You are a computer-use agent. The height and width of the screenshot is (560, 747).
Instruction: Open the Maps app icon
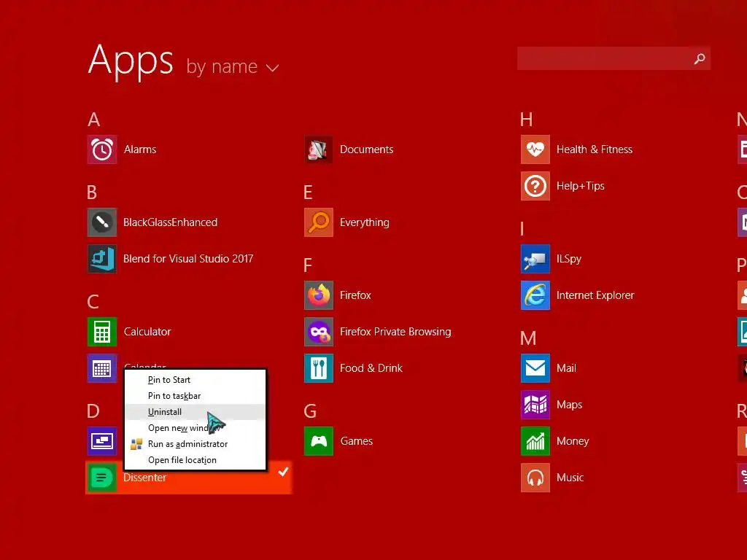(x=535, y=405)
